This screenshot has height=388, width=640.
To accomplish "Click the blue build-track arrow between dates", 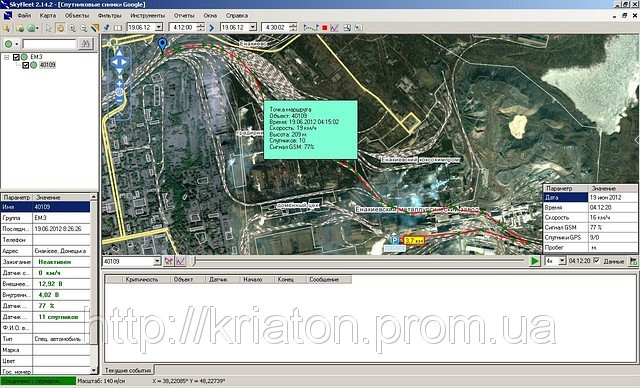I will pyautogui.click(x=211, y=28).
